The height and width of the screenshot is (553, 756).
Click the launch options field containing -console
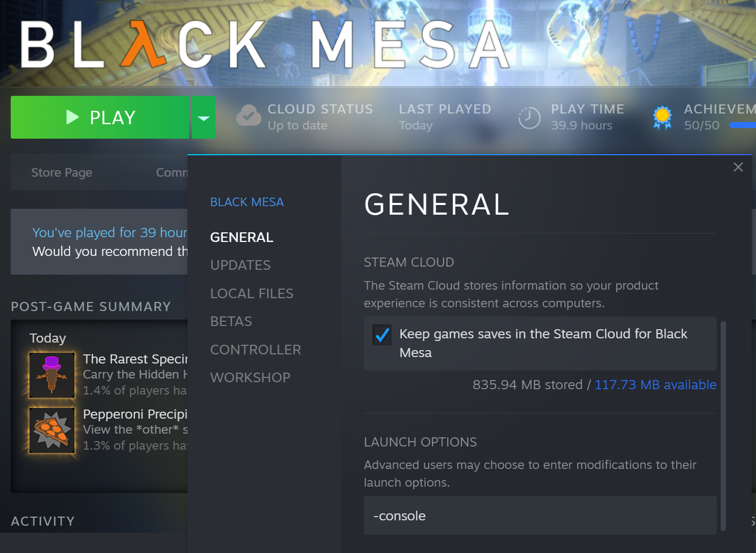tap(540, 515)
